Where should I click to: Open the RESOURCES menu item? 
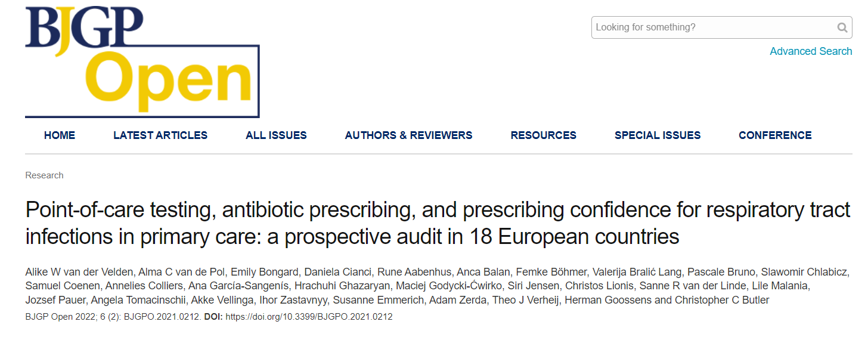click(x=544, y=135)
